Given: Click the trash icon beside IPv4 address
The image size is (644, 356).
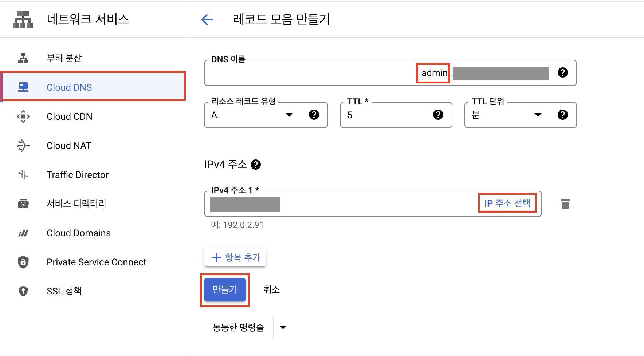Looking at the screenshot, I should 565,204.
